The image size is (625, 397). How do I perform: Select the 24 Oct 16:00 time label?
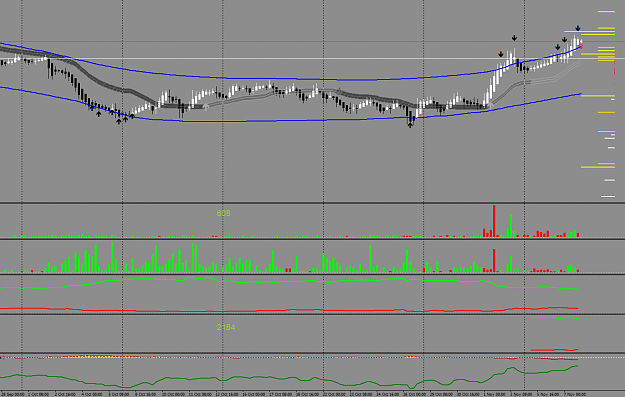pyautogui.click(x=388, y=394)
